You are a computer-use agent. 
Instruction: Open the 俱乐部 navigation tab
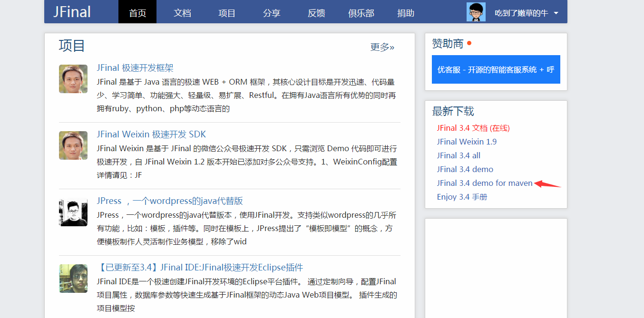(361, 13)
